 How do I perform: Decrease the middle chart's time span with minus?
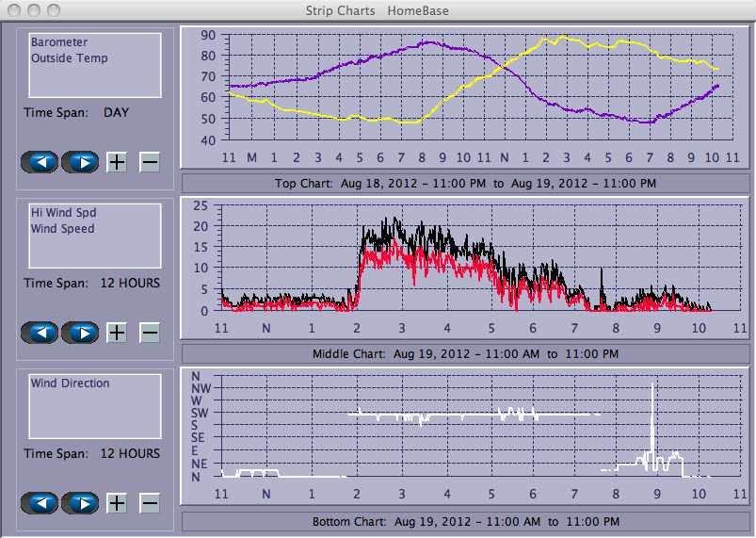(150, 333)
